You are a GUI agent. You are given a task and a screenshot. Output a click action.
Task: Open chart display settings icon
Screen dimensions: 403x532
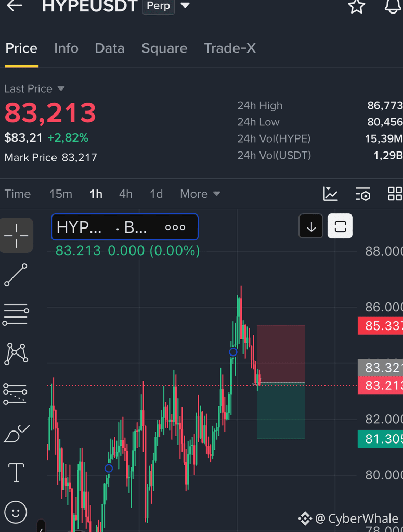(362, 194)
